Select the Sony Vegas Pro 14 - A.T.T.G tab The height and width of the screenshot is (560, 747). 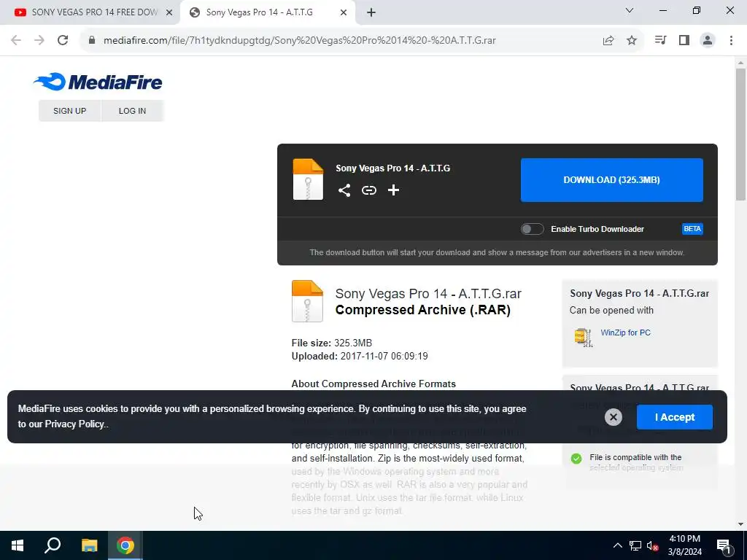click(267, 12)
